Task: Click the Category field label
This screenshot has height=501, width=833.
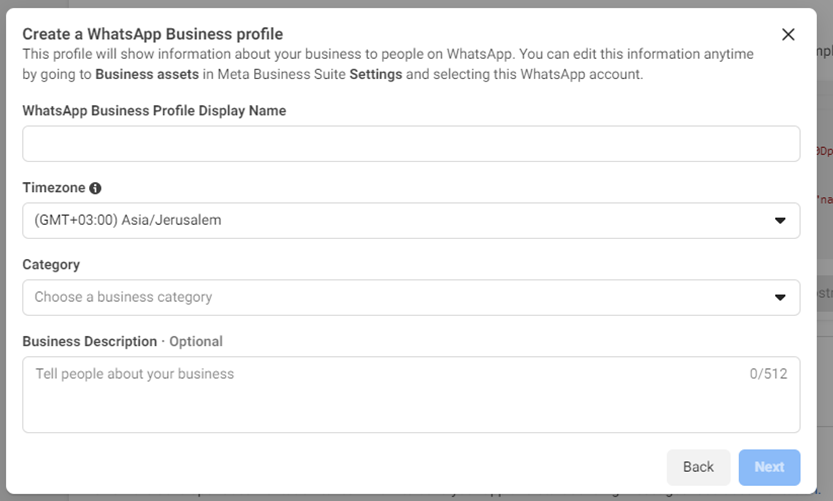Action: pos(51,265)
